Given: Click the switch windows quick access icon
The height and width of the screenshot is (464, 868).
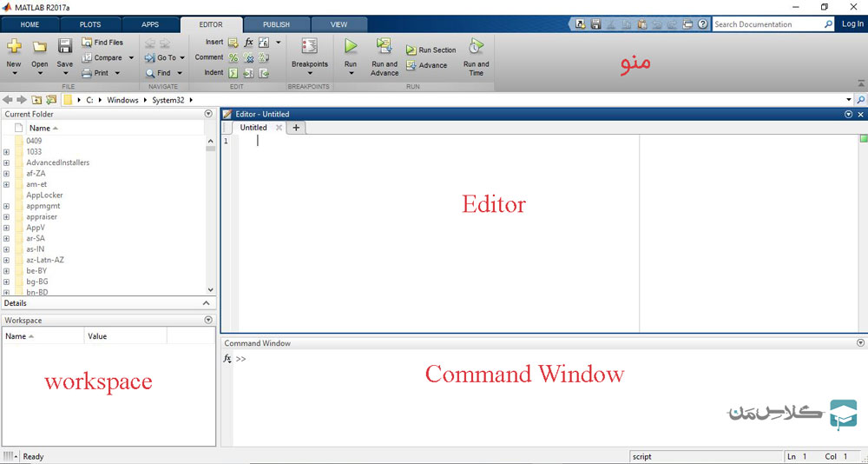Looking at the screenshot, I should (687, 24).
